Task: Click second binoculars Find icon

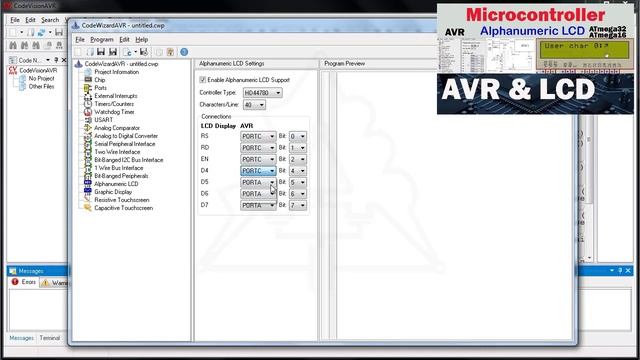Action: pyautogui.click(x=24, y=45)
